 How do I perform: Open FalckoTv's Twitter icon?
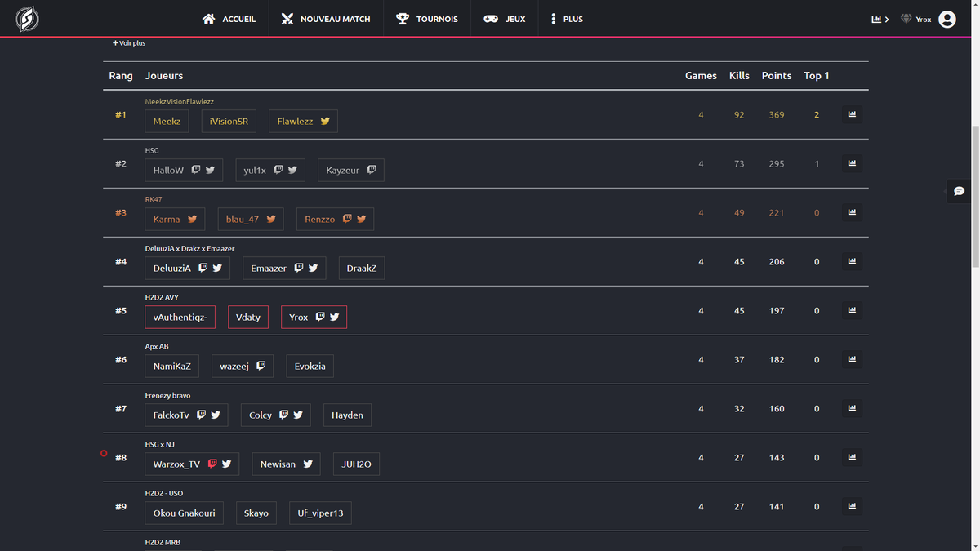pyautogui.click(x=216, y=415)
